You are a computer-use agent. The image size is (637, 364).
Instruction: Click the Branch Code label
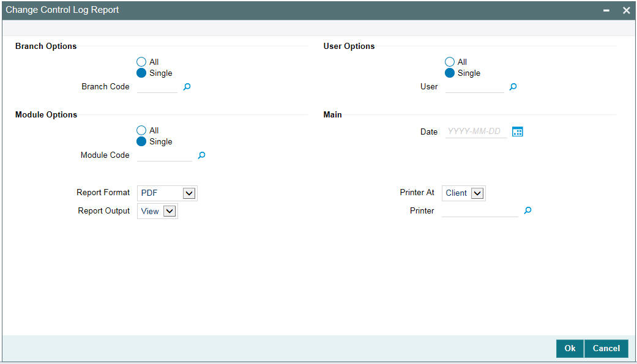coord(106,86)
